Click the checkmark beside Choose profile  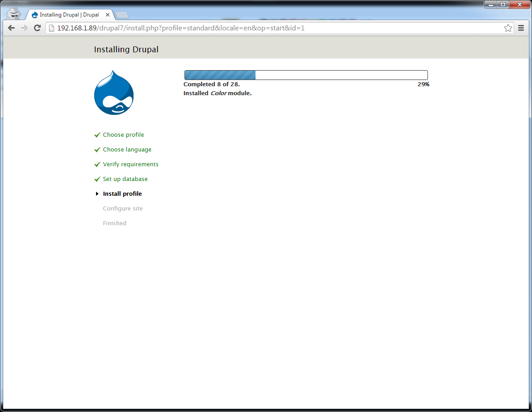pyautogui.click(x=97, y=135)
